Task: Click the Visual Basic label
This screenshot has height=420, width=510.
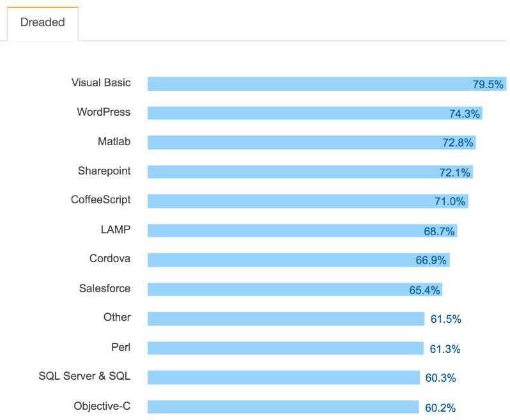Action: [101, 82]
